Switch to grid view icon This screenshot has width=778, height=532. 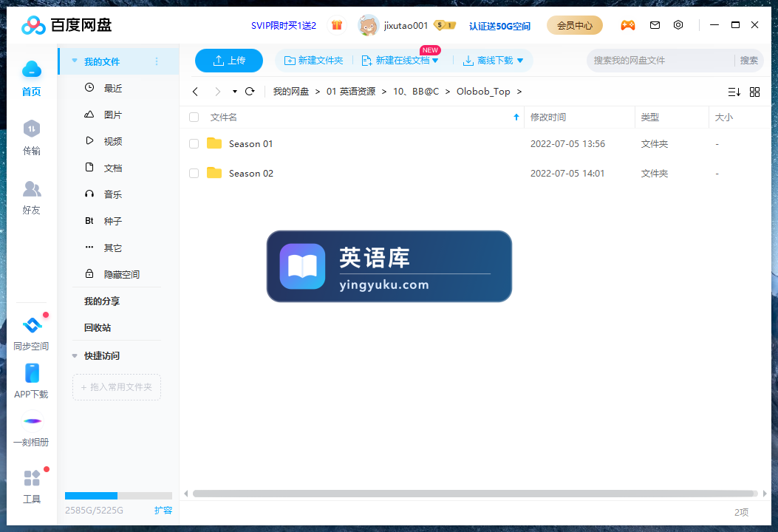click(754, 92)
